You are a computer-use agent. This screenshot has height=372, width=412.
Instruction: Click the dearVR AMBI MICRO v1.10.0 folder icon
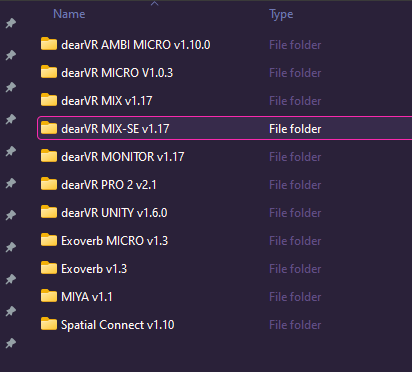tap(49, 44)
